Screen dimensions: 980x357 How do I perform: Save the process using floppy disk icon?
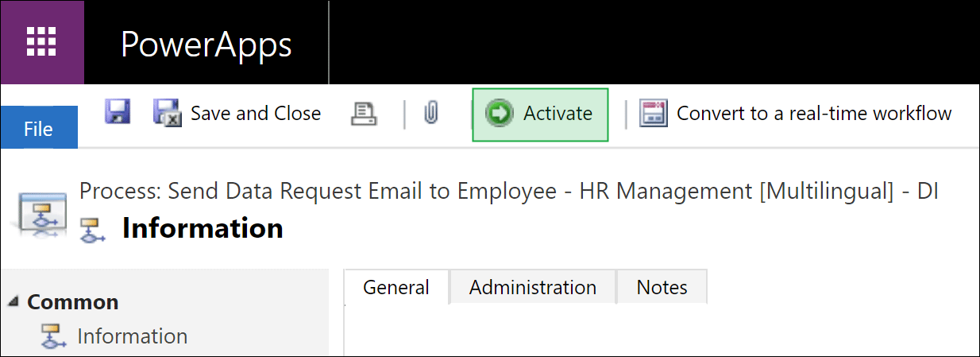click(118, 112)
